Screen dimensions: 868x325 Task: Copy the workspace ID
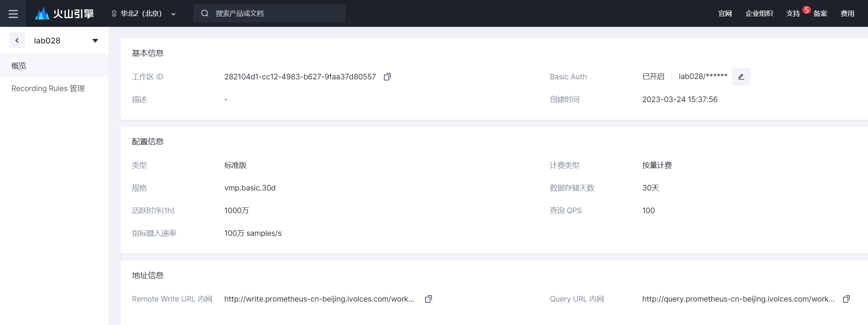pos(387,77)
